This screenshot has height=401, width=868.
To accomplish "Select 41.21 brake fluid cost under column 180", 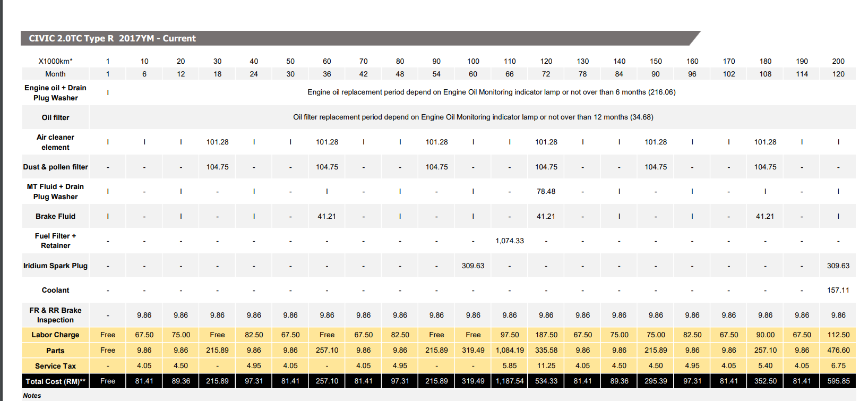I will pyautogui.click(x=765, y=216).
